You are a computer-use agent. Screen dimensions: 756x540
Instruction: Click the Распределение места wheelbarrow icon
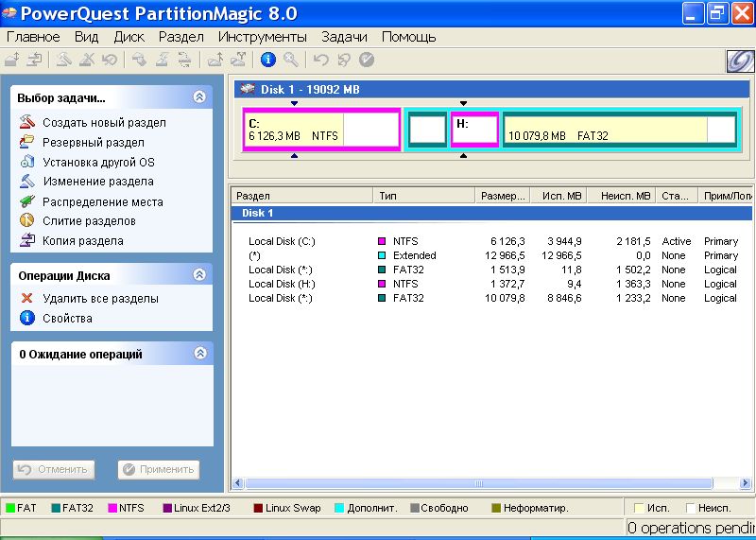pos(26,201)
